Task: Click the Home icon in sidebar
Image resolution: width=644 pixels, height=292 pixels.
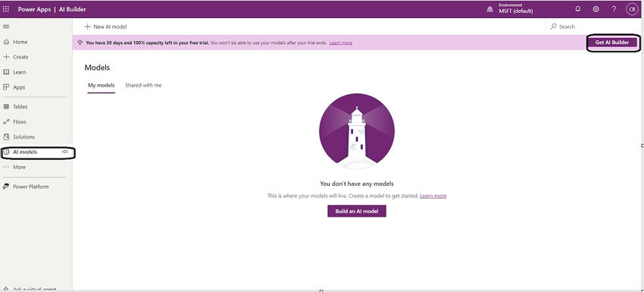Action: pyautogui.click(x=6, y=42)
